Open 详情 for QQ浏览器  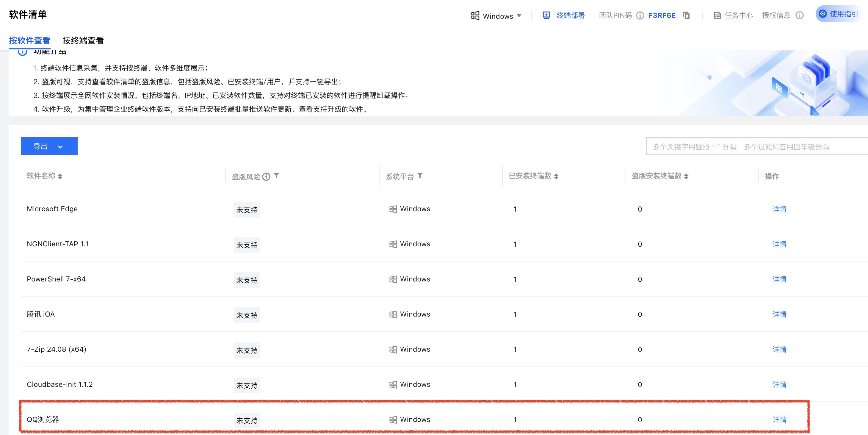click(x=779, y=420)
